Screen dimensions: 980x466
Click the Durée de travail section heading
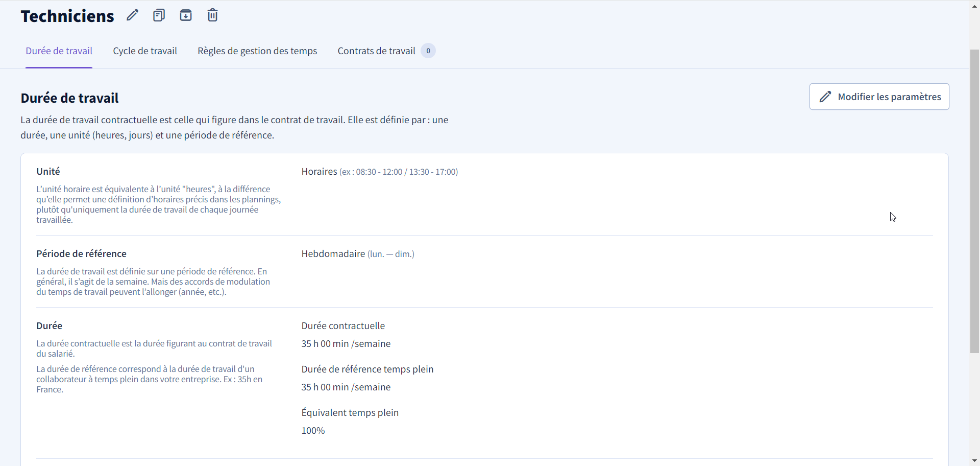[x=69, y=98]
